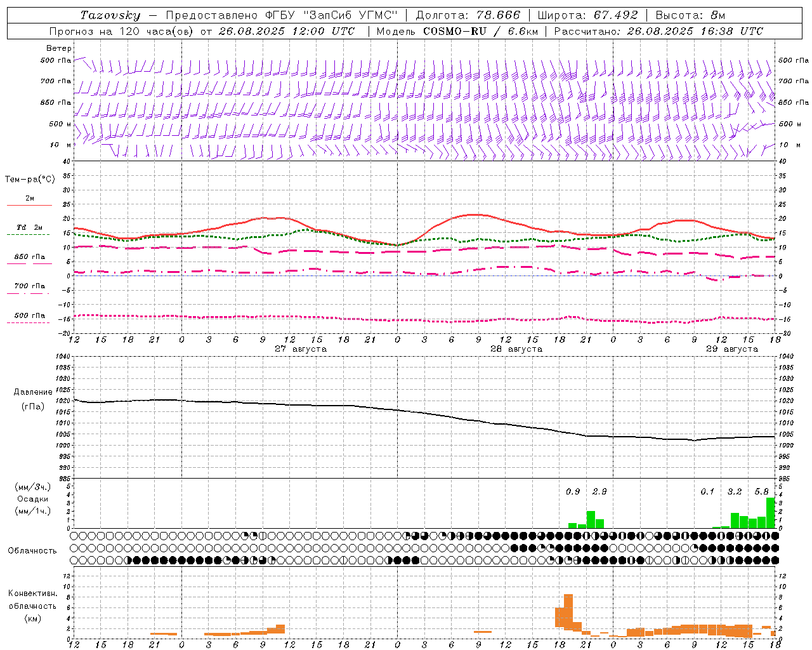This screenshot has height=650, width=812.
Task: Select the 27 августа date label
Action: (x=301, y=349)
